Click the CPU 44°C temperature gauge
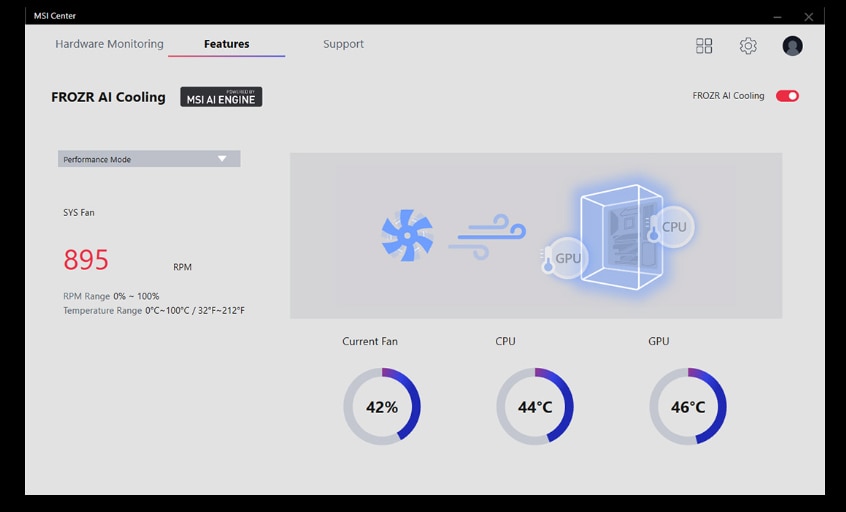This screenshot has height=512, width=846. click(535, 406)
